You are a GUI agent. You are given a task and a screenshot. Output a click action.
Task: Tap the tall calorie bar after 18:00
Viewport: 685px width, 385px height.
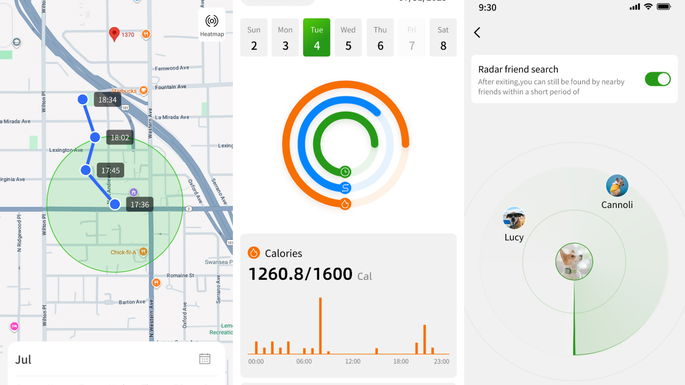click(424, 339)
